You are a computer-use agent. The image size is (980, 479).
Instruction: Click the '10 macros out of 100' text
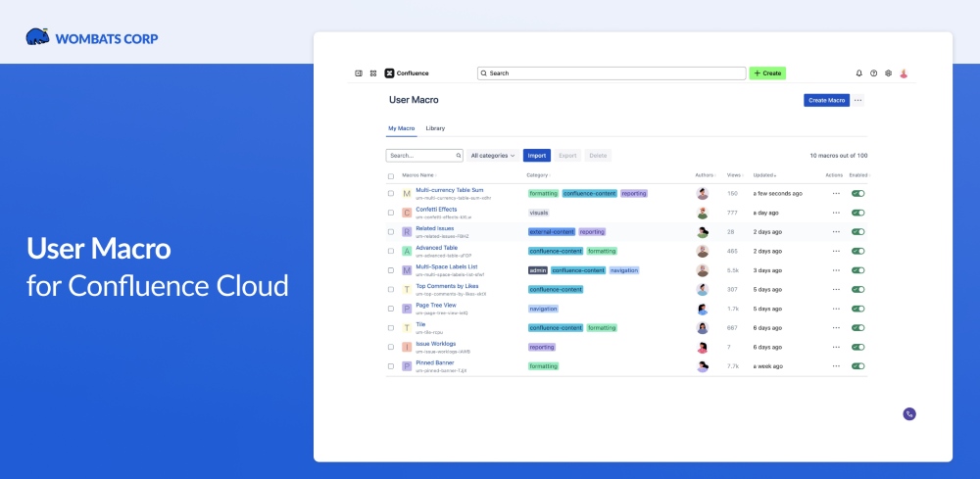(x=839, y=156)
